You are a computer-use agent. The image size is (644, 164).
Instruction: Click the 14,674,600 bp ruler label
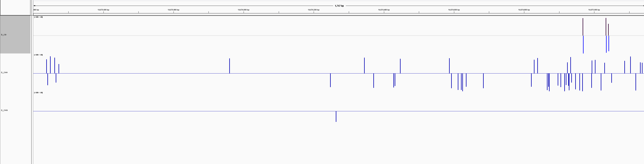(454, 10)
